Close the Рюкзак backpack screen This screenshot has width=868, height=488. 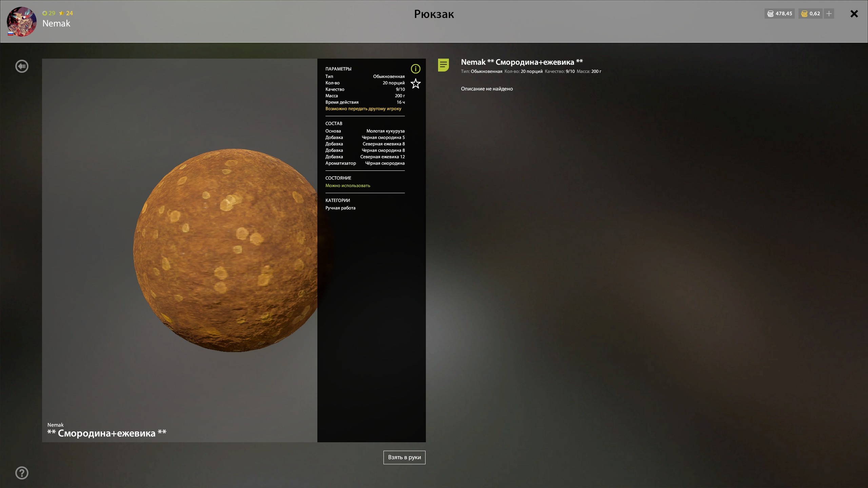point(854,14)
